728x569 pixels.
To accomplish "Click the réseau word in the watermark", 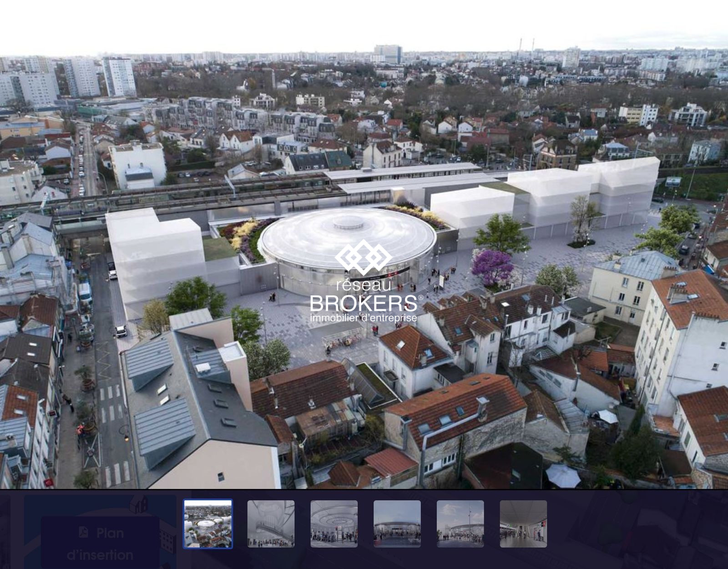I will coord(363,285).
